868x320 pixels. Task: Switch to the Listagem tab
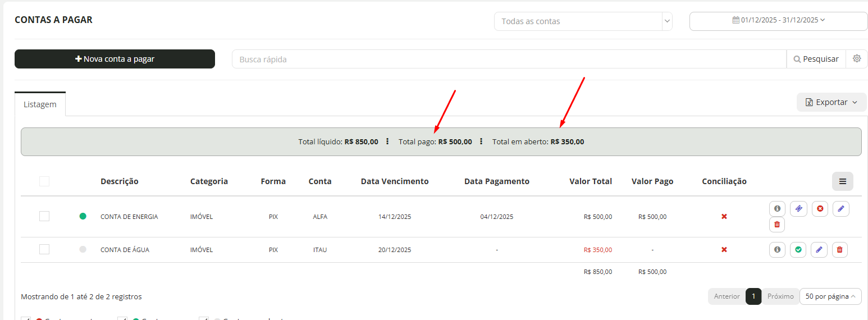40,104
